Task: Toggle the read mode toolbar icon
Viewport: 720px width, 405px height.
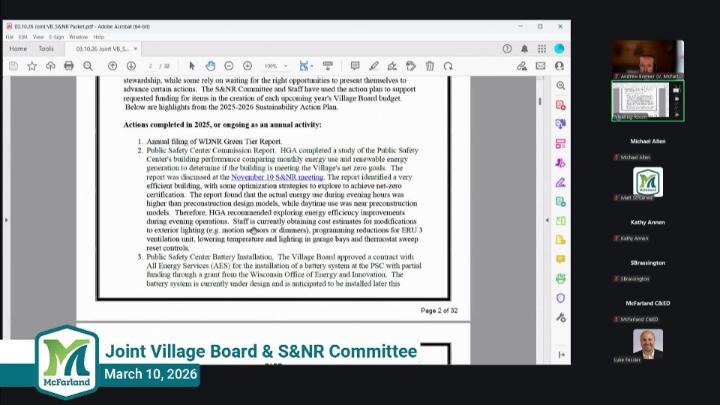Action: pos(328,66)
